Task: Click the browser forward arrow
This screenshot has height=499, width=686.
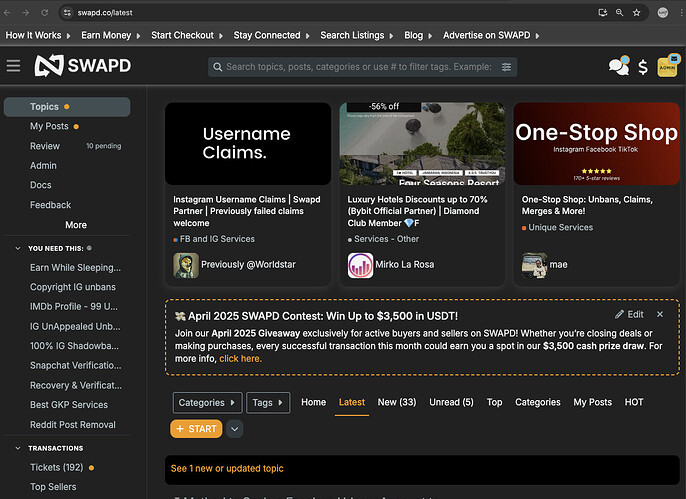Action: [x=26, y=13]
